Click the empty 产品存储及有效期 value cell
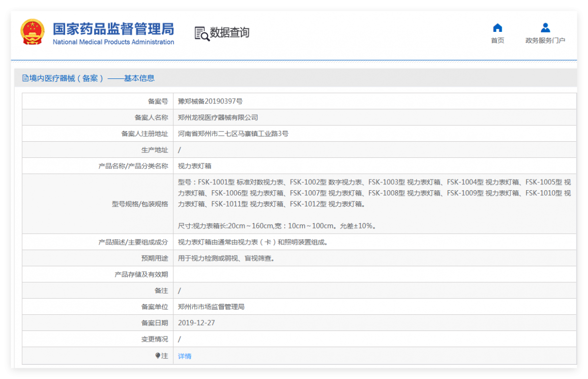The image size is (588, 379). 375,275
